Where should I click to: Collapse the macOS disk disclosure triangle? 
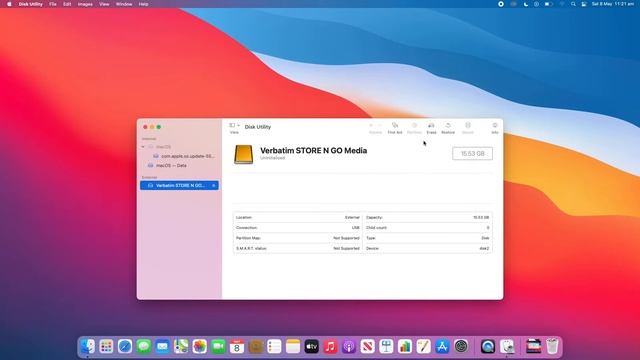click(x=143, y=147)
